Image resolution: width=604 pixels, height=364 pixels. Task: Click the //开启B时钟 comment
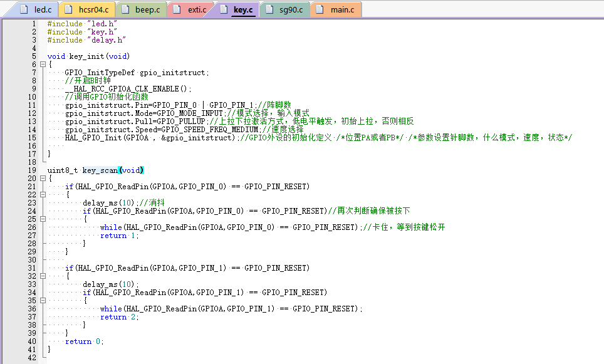88,80
